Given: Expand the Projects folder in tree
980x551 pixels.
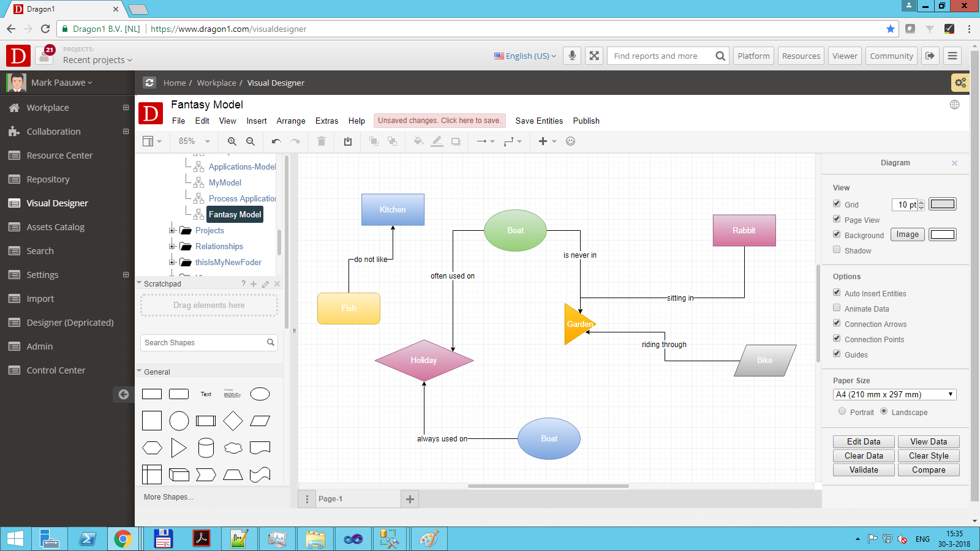Looking at the screenshot, I should [172, 231].
